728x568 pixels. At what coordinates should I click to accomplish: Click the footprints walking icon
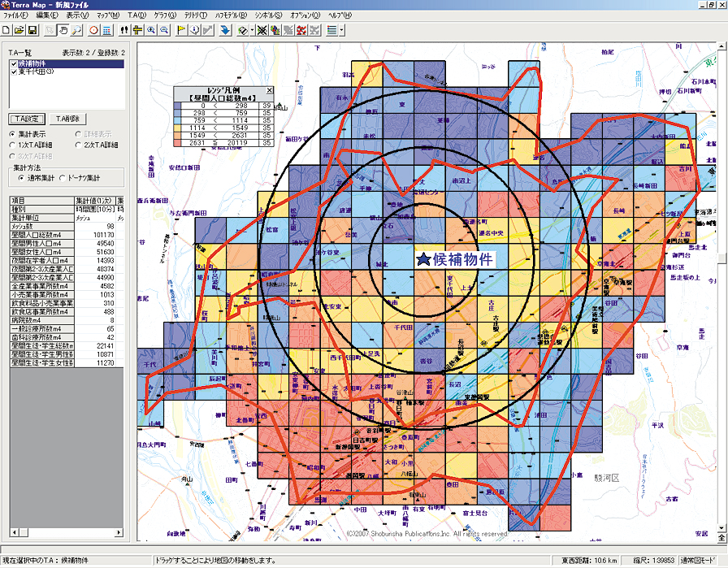(124, 31)
